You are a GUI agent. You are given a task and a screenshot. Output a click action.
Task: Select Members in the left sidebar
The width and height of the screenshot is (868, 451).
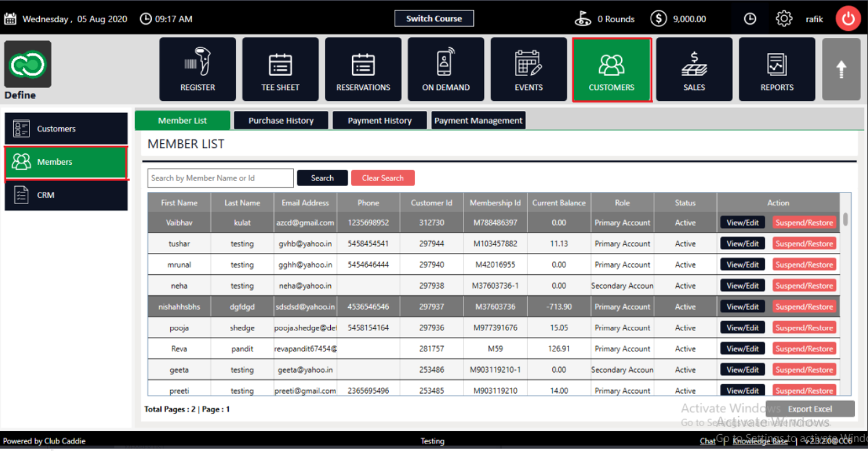point(66,162)
